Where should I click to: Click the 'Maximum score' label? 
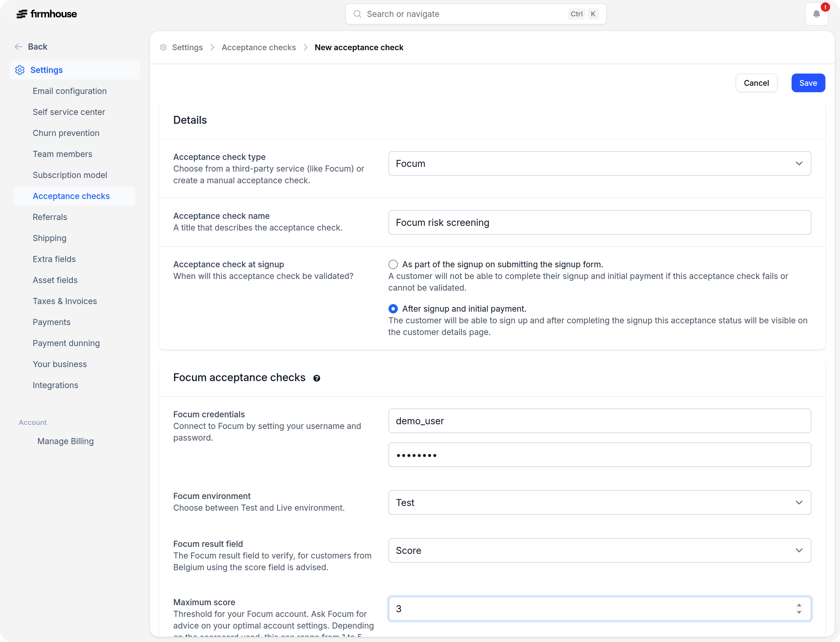[x=204, y=602]
